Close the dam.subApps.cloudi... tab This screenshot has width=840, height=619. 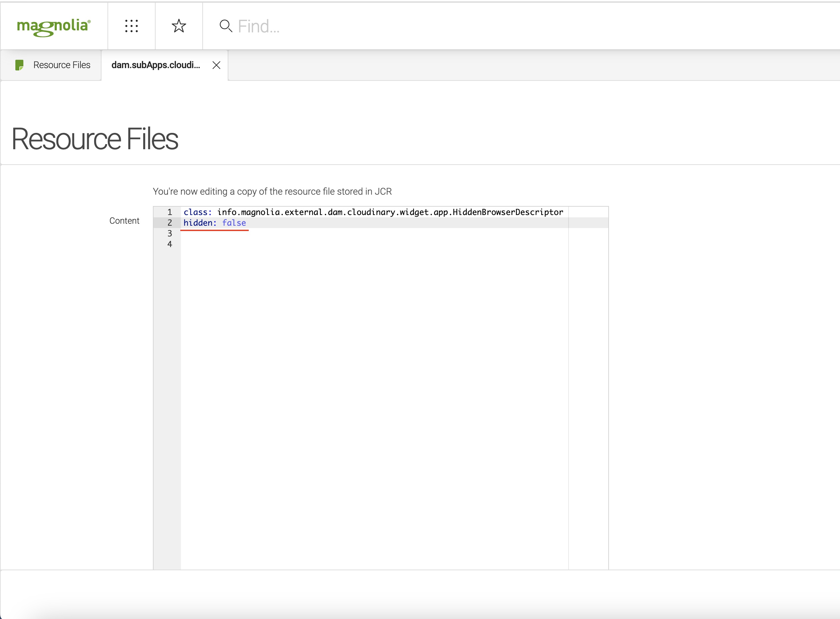point(216,65)
